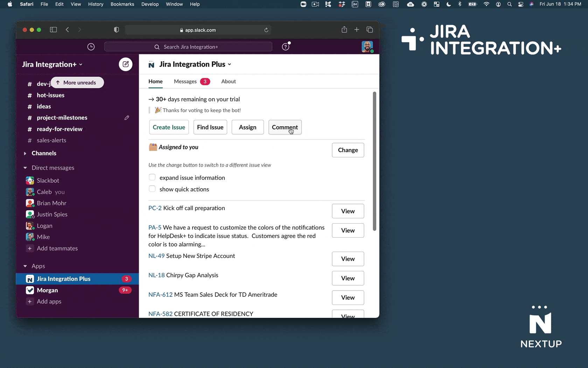Click the plus icon beside Add teammates
The height and width of the screenshot is (368, 588).
click(x=30, y=248)
